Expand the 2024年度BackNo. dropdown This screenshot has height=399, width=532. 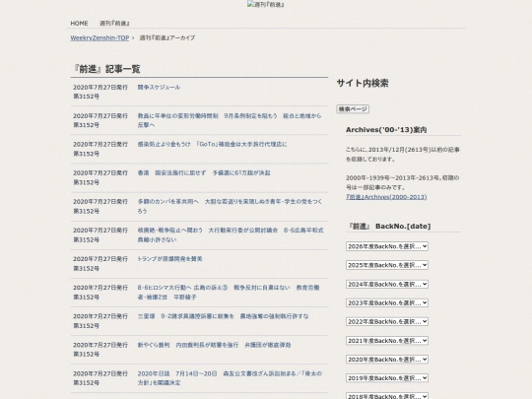387,284
